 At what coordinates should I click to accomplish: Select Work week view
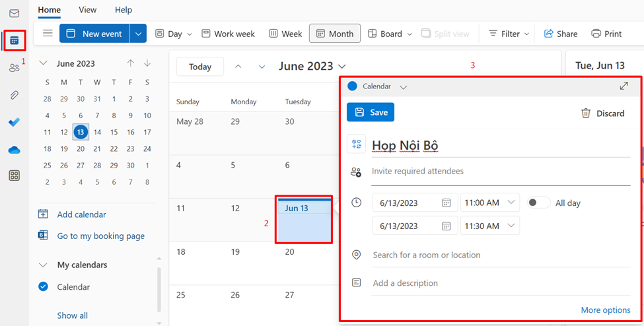[228, 34]
